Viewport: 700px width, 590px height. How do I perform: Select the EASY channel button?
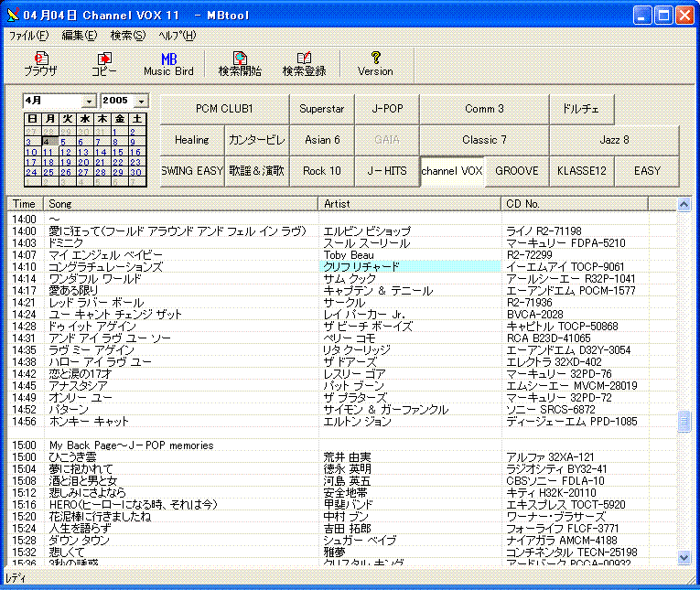coord(647,171)
